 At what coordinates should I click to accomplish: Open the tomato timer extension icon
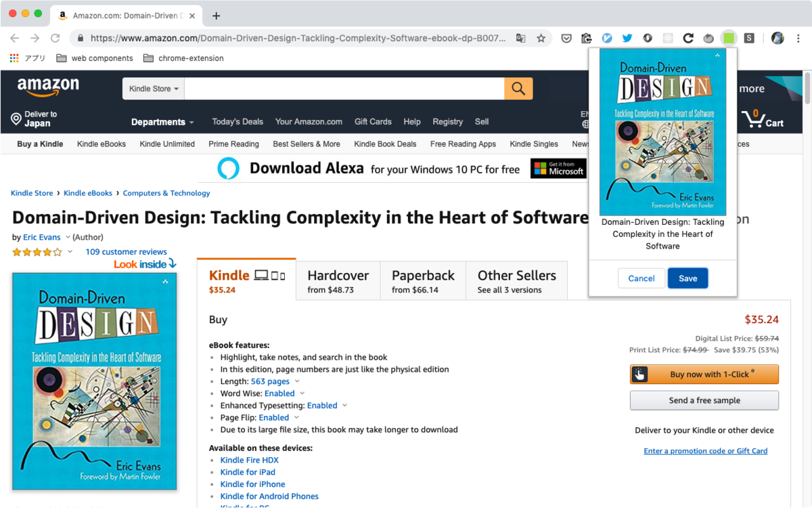click(708, 39)
